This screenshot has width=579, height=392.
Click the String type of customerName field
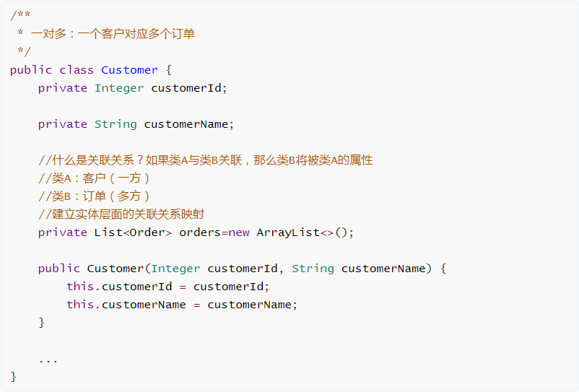116,124
